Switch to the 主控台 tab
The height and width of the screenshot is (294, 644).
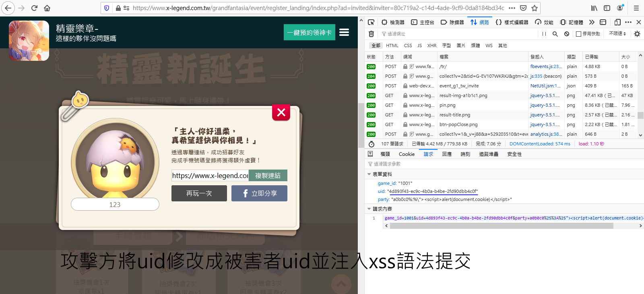pos(423,22)
